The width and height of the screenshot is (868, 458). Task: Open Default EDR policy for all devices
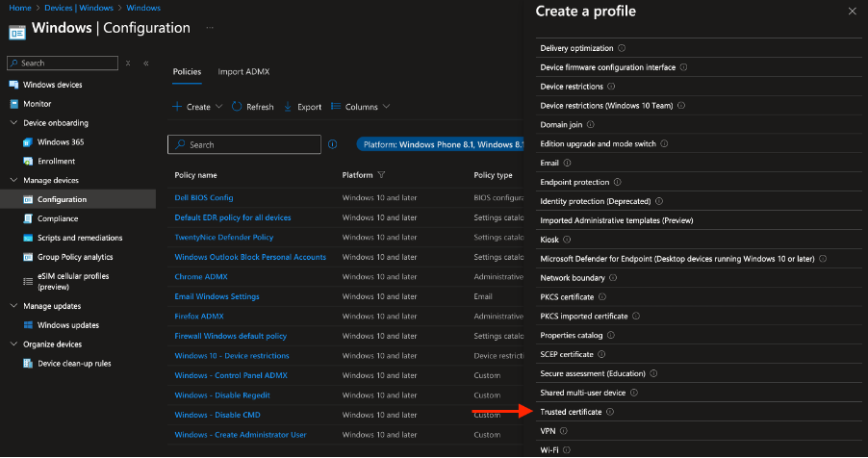coord(233,217)
